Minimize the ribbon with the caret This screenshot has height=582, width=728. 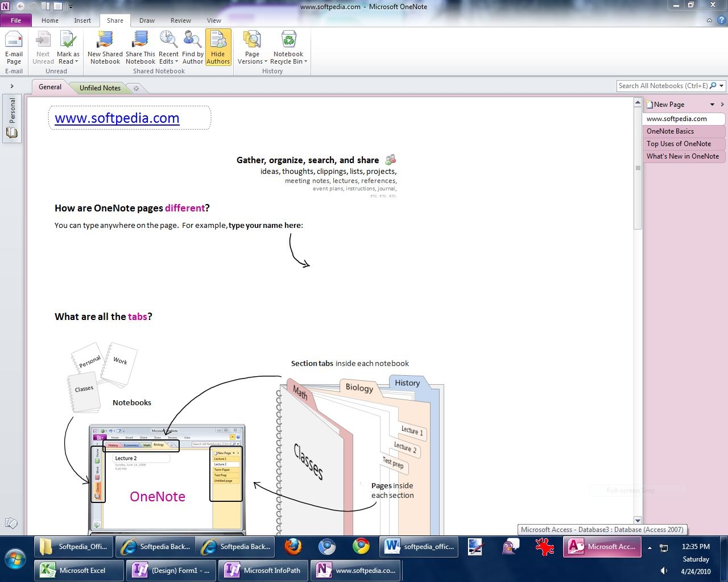709,20
